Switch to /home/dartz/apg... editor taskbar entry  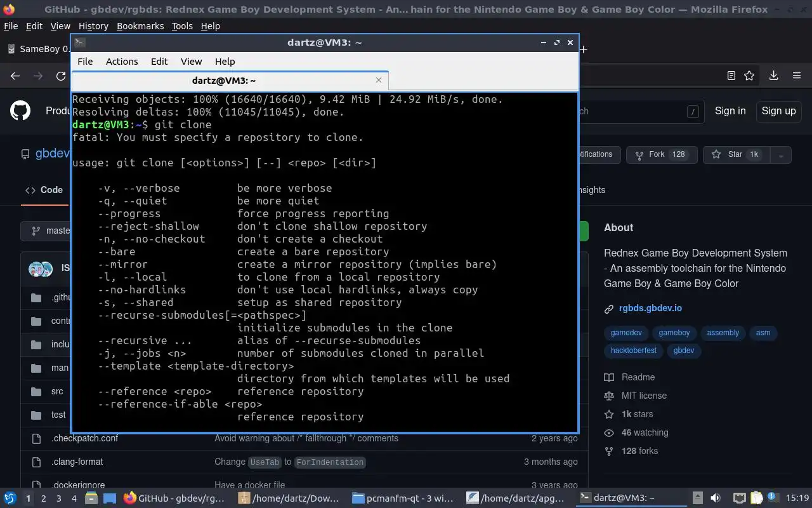[517, 498]
